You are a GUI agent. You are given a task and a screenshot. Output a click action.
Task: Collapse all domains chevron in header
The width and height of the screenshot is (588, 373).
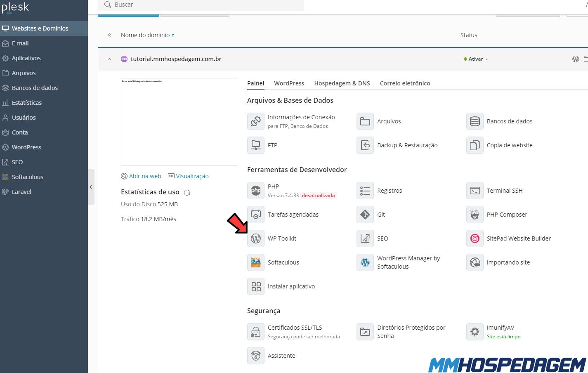point(109,35)
